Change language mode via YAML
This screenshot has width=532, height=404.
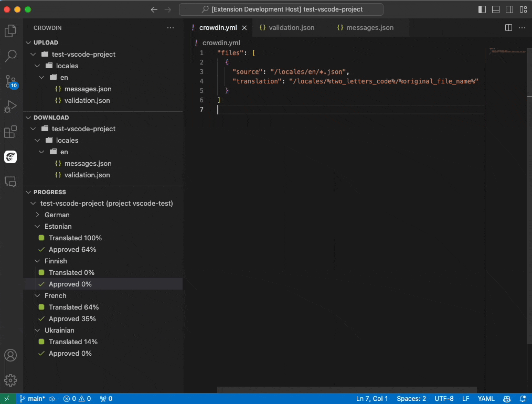486,399
